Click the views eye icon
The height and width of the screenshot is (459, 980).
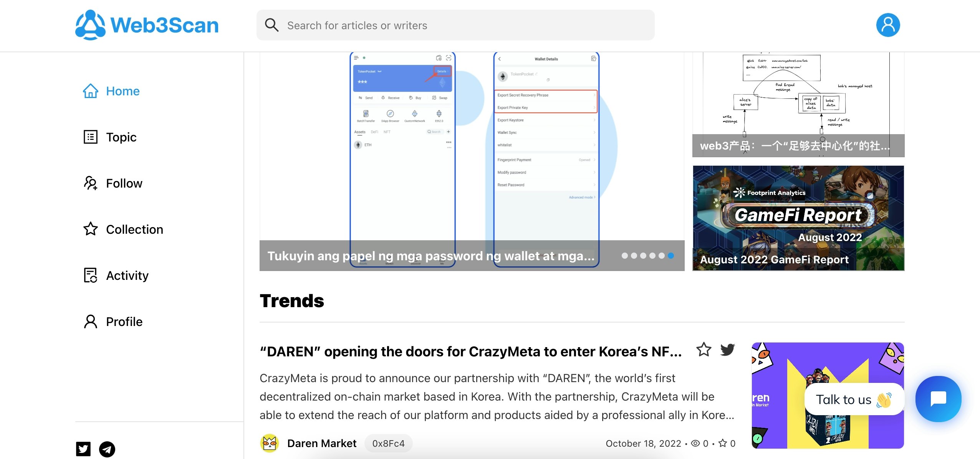click(695, 443)
